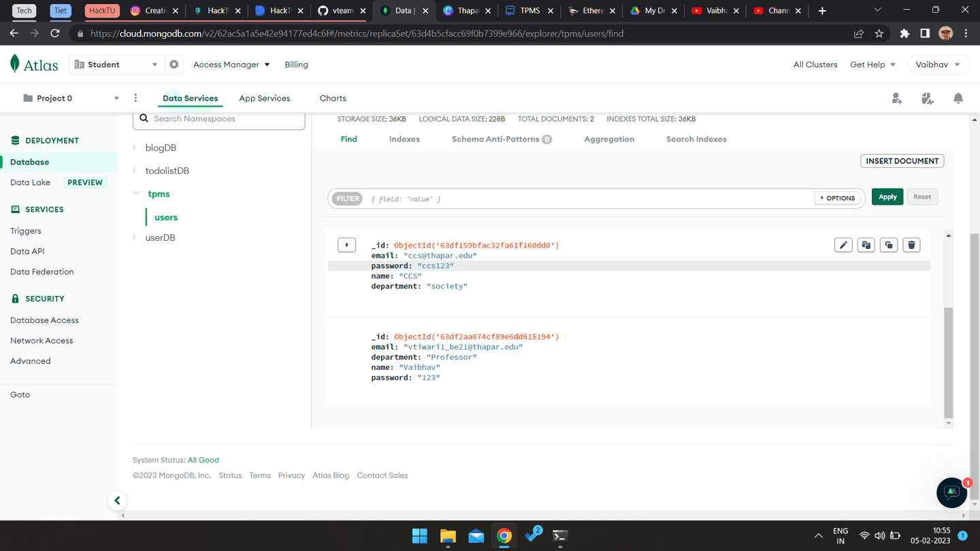Viewport: 980px width, 551px height.
Task: Open browser side panel icon
Action: [x=925, y=33]
